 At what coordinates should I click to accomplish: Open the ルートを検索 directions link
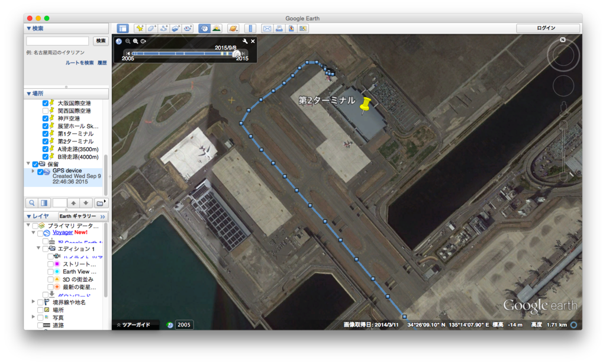point(79,63)
